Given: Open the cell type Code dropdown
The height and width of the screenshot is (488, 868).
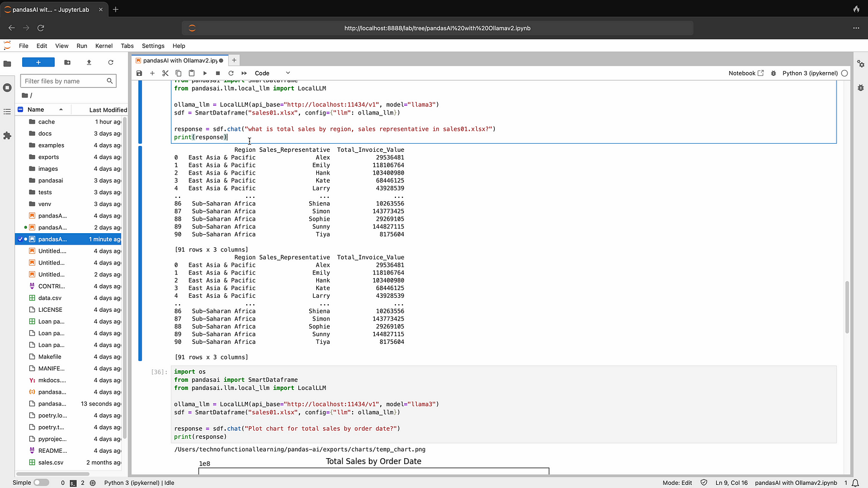Looking at the screenshot, I should pos(272,73).
